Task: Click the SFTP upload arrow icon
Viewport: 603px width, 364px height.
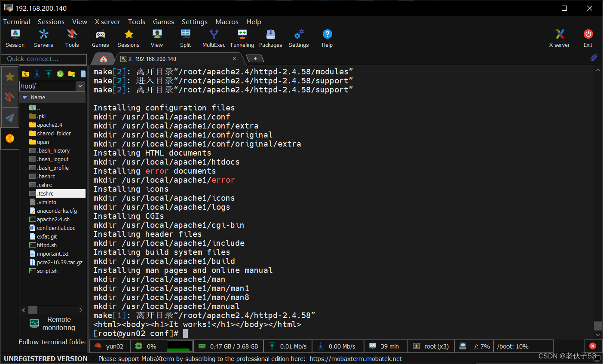Action: coord(49,74)
